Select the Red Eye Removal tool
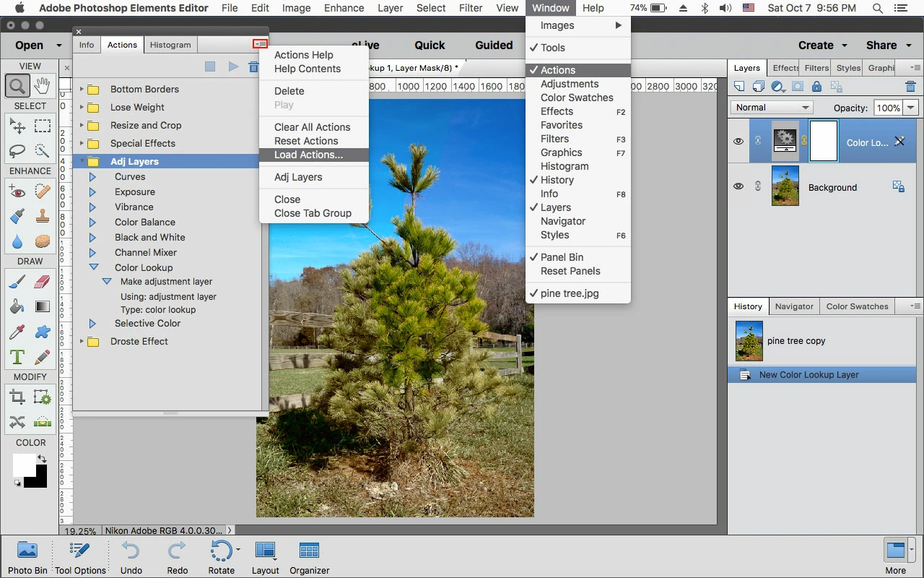 17,192
